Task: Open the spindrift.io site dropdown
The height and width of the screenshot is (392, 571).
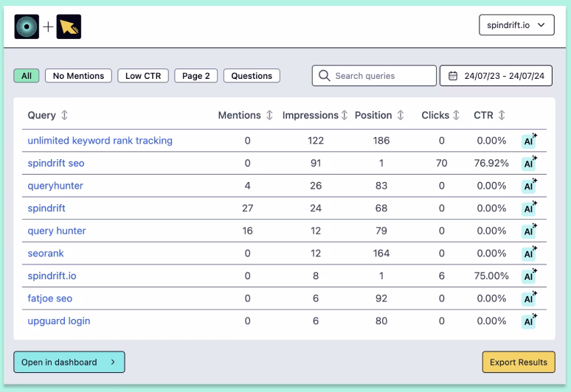Action: click(516, 25)
